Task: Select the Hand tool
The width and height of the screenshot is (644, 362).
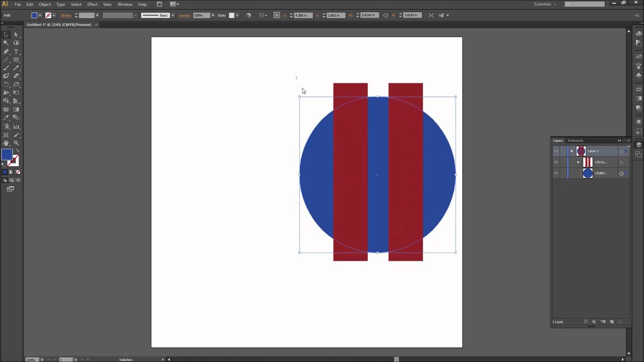Action: point(6,143)
